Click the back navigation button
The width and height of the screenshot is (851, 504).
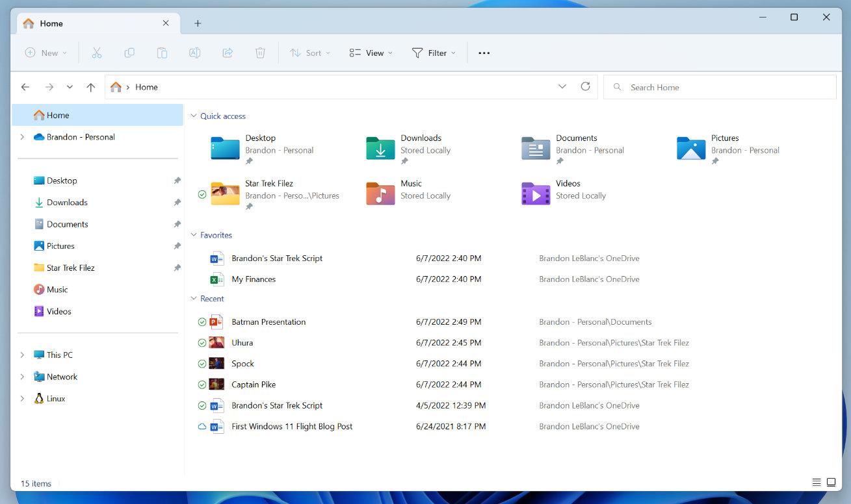coord(25,86)
